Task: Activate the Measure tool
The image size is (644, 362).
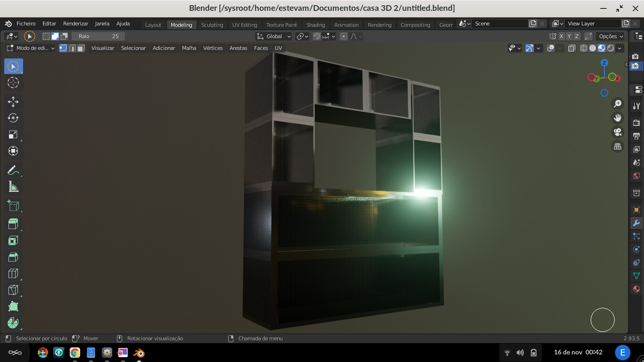Action: (x=13, y=186)
